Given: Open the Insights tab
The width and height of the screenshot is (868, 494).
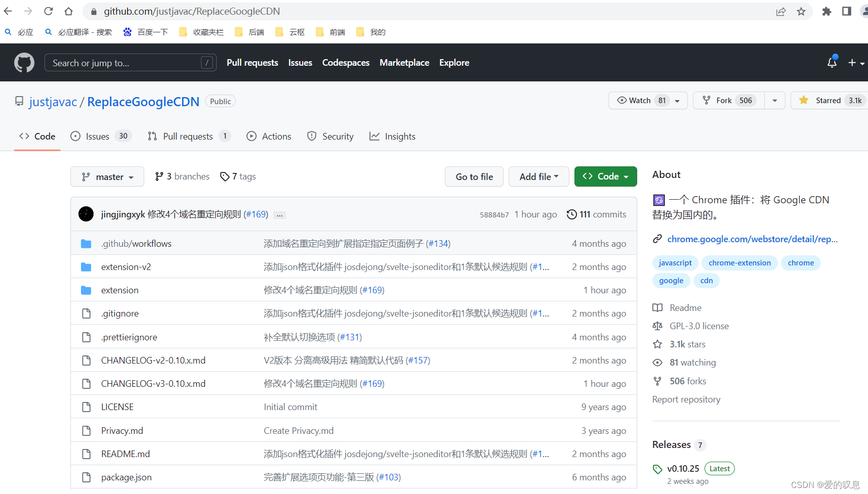Looking at the screenshot, I should (x=392, y=136).
